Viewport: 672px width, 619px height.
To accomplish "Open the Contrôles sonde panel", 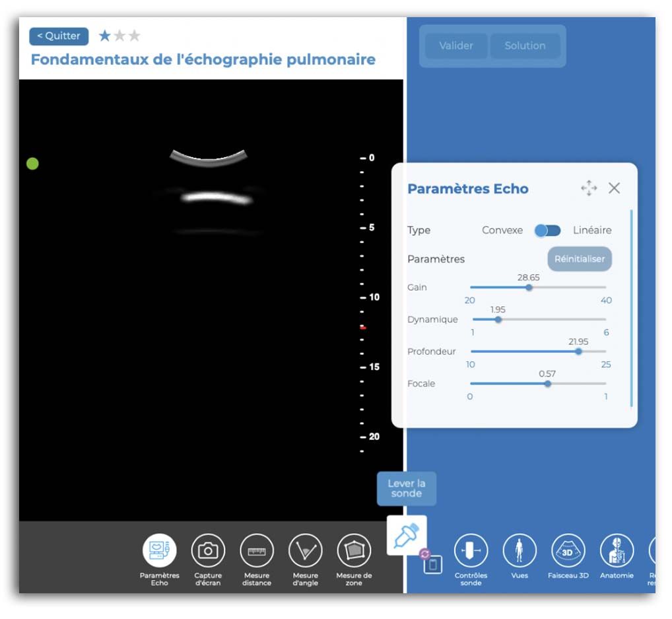I will tap(471, 550).
